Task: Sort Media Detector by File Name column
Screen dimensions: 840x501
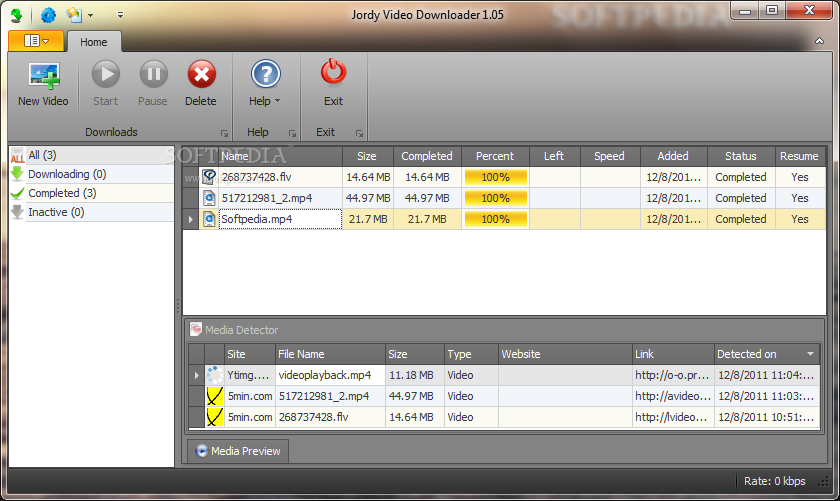Action: [x=330, y=354]
